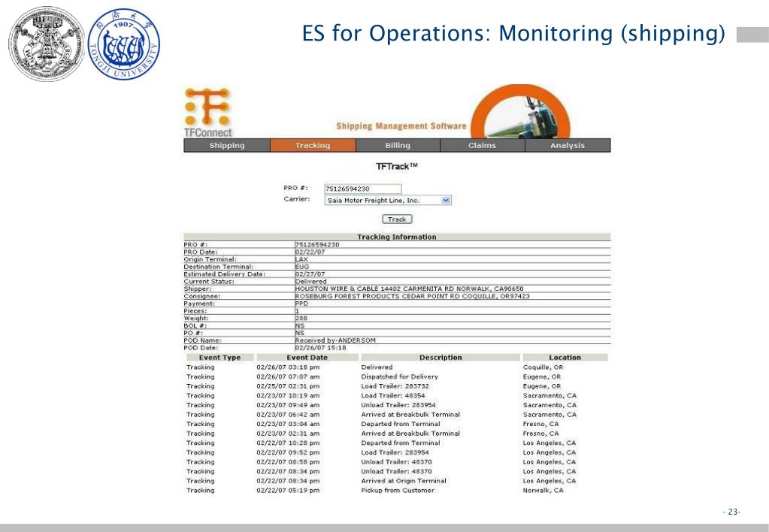Click the Track button
Viewport: 769px width, 532px height.
tap(397, 219)
